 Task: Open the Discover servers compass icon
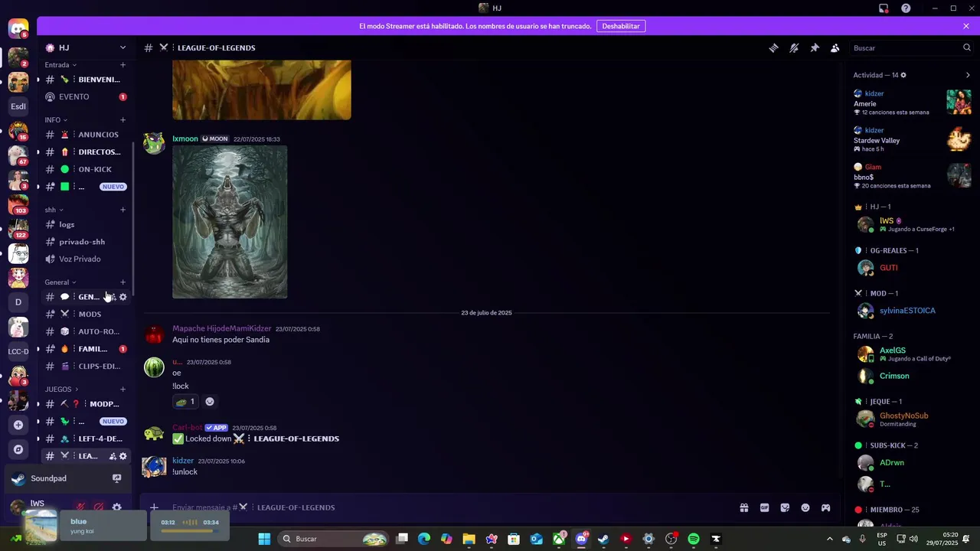coord(18,449)
